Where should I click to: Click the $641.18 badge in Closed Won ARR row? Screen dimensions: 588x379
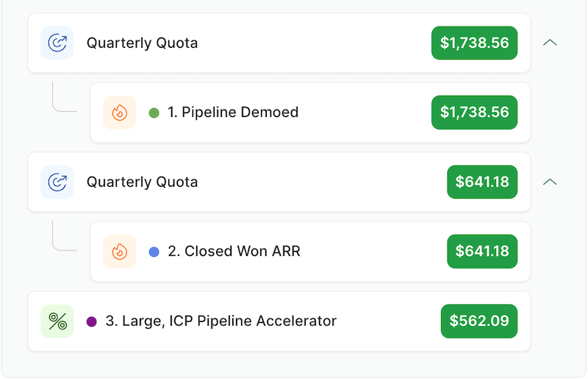tap(482, 251)
